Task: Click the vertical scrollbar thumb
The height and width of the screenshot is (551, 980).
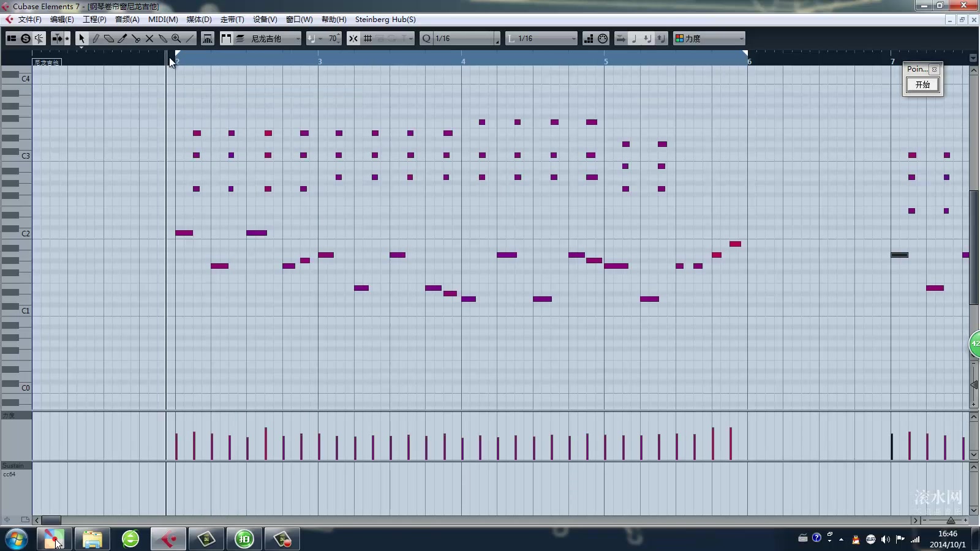Action: 973,248
